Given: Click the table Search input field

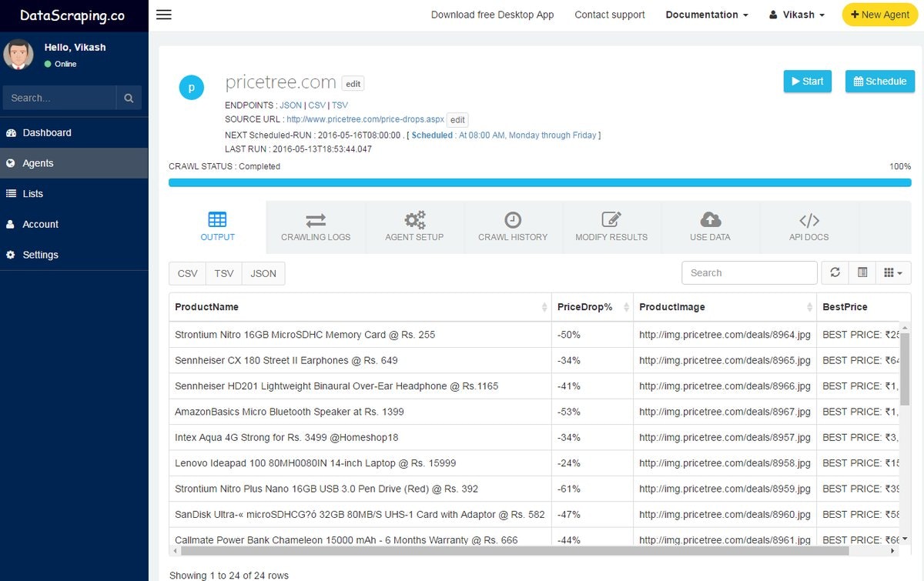Looking at the screenshot, I should point(749,272).
